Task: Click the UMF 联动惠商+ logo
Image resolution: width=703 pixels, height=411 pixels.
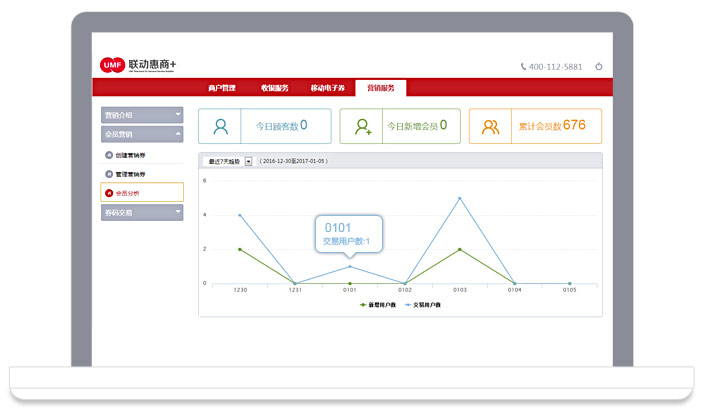Action: click(x=131, y=65)
